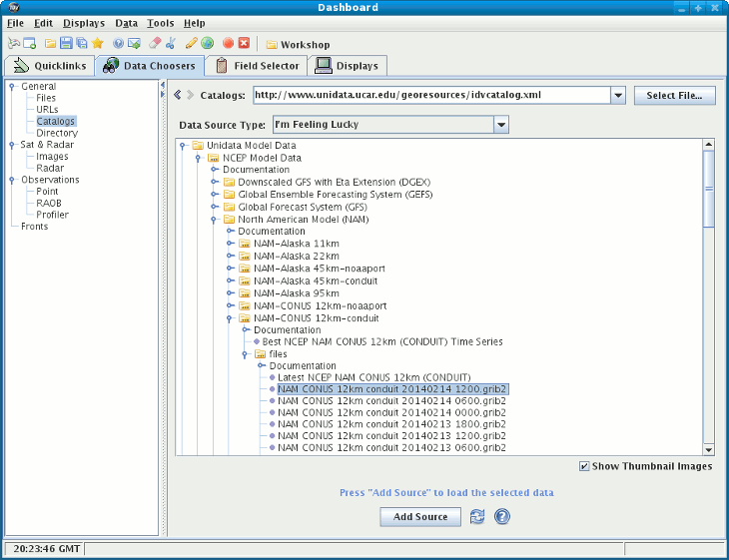729x560 pixels.
Task: Select the Latest NCEP NAM CONUS 12km entry
Action: 373,377
